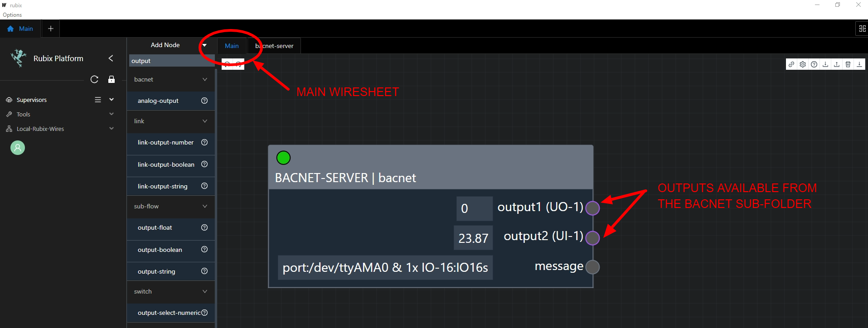The width and height of the screenshot is (868, 328).
Task: Open help from the wiresheet toolbar
Action: [814, 64]
